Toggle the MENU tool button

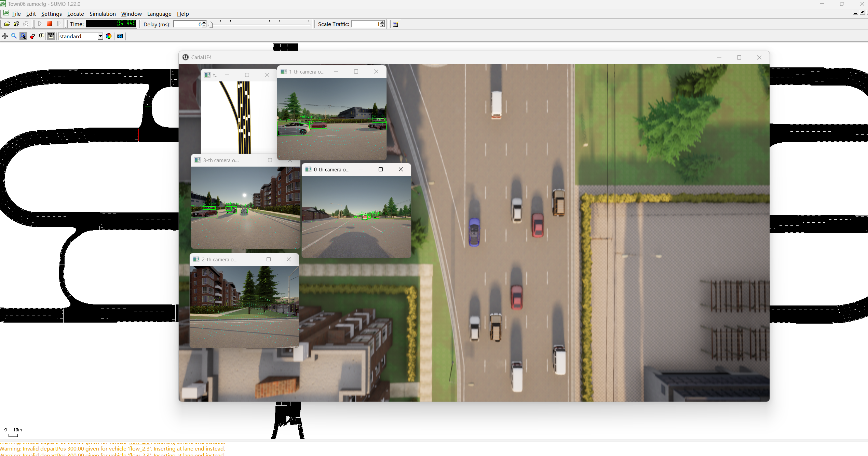point(51,36)
